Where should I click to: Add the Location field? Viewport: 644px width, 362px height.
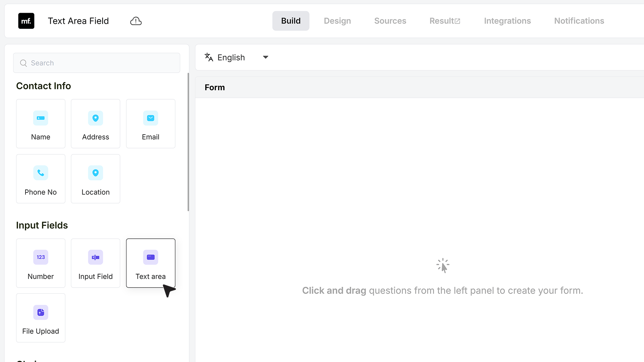(x=96, y=179)
